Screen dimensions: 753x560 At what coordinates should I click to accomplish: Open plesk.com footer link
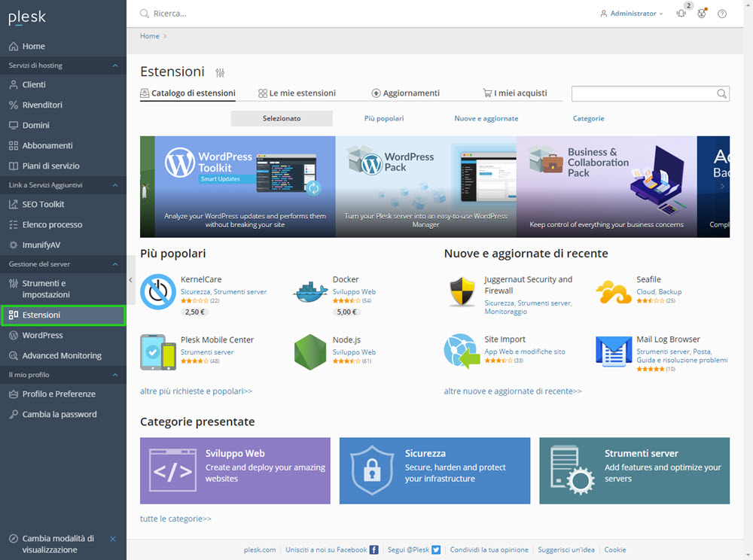click(x=260, y=550)
